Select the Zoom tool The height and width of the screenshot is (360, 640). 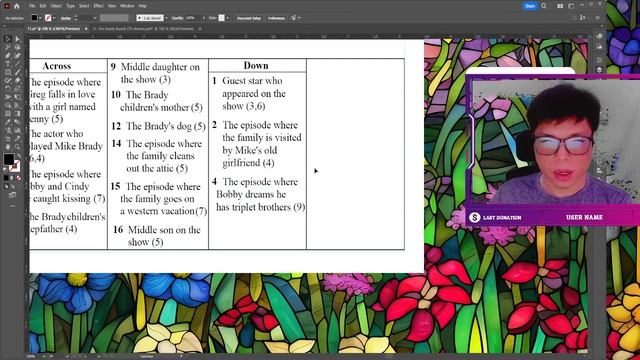[x=17, y=147]
